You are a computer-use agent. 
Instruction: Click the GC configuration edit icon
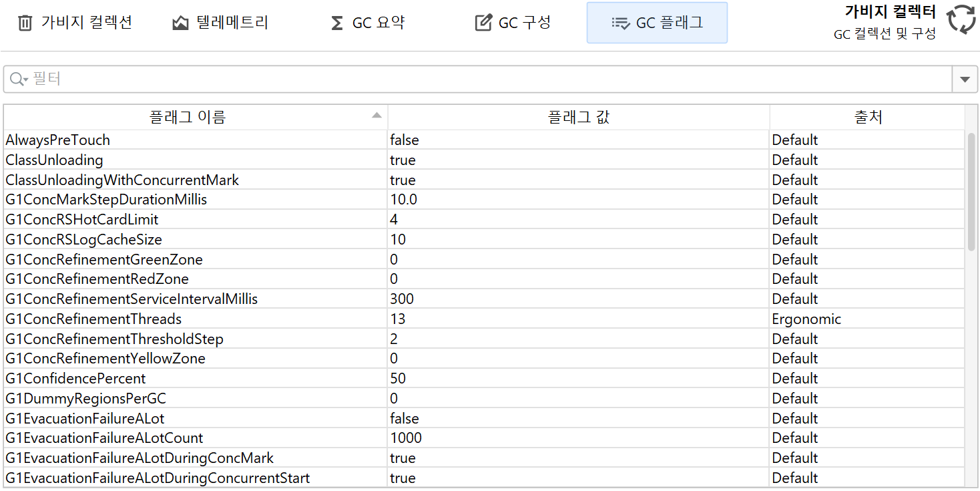(x=483, y=23)
